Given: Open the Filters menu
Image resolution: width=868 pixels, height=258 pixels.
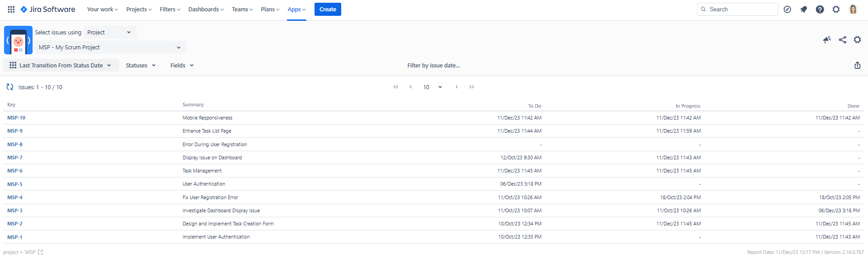Looking at the screenshot, I should [170, 9].
